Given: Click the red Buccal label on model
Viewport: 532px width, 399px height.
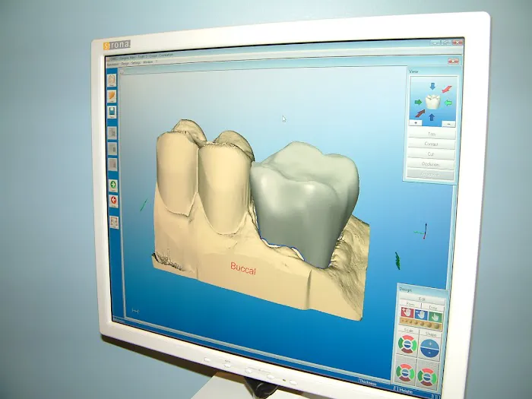Looking at the screenshot, I should [x=243, y=268].
